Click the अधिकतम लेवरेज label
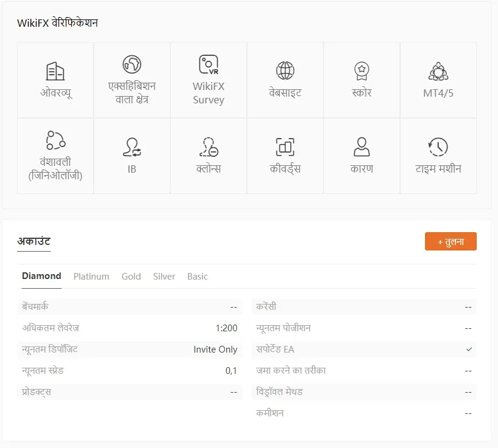 click(x=50, y=328)
